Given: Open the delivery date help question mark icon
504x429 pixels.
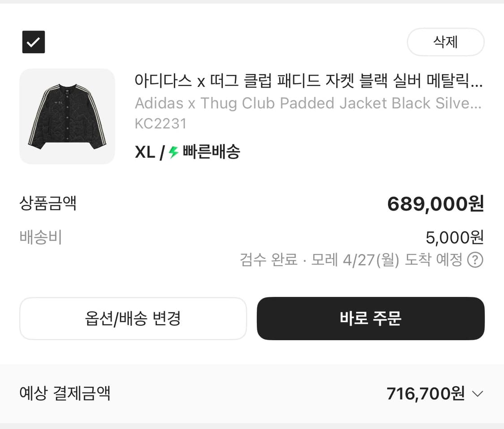Looking at the screenshot, I should (475, 260).
